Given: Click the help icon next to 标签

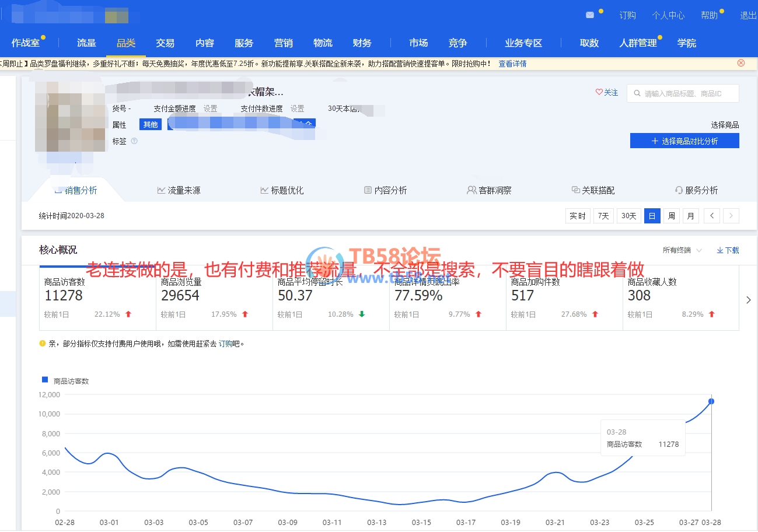Looking at the screenshot, I should click(x=134, y=141).
